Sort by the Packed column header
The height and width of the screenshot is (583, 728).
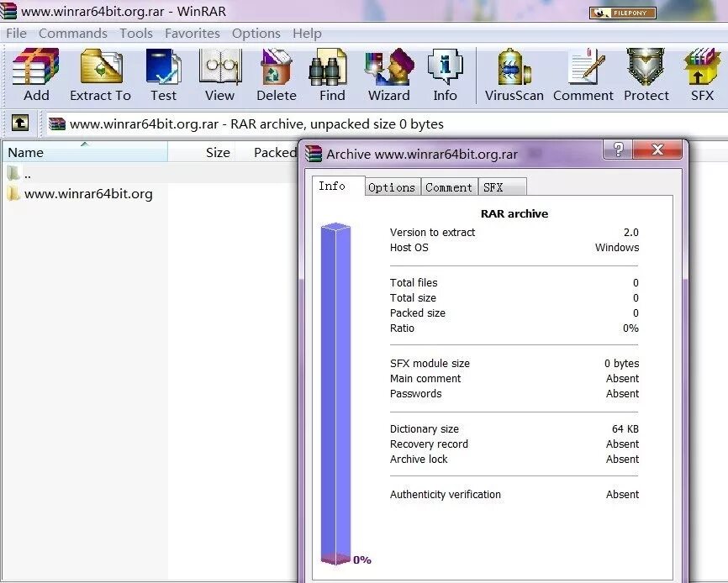267,152
